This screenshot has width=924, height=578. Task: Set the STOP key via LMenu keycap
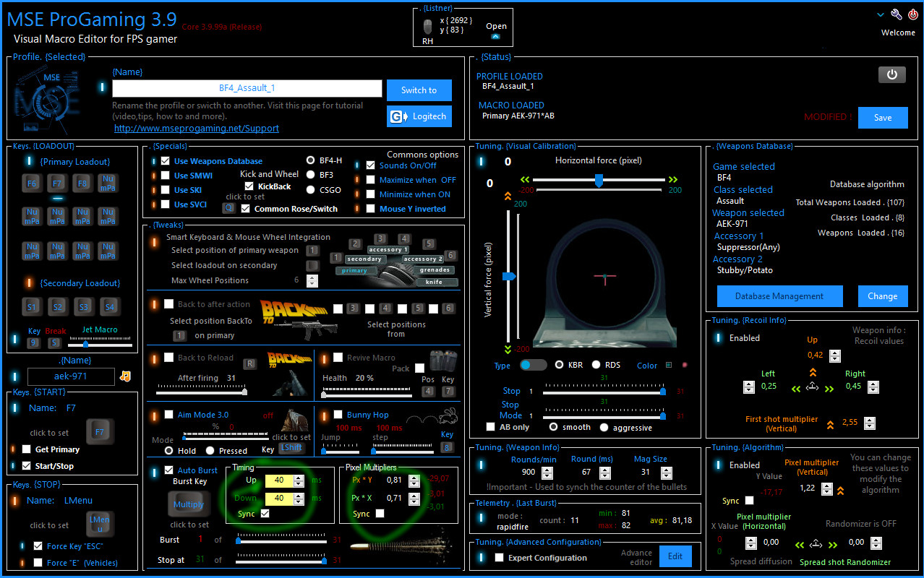click(100, 524)
